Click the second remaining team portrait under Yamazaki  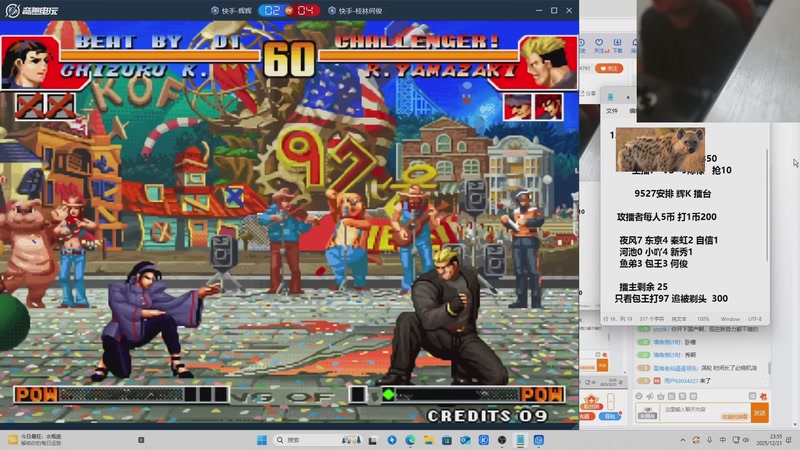pos(548,107)
